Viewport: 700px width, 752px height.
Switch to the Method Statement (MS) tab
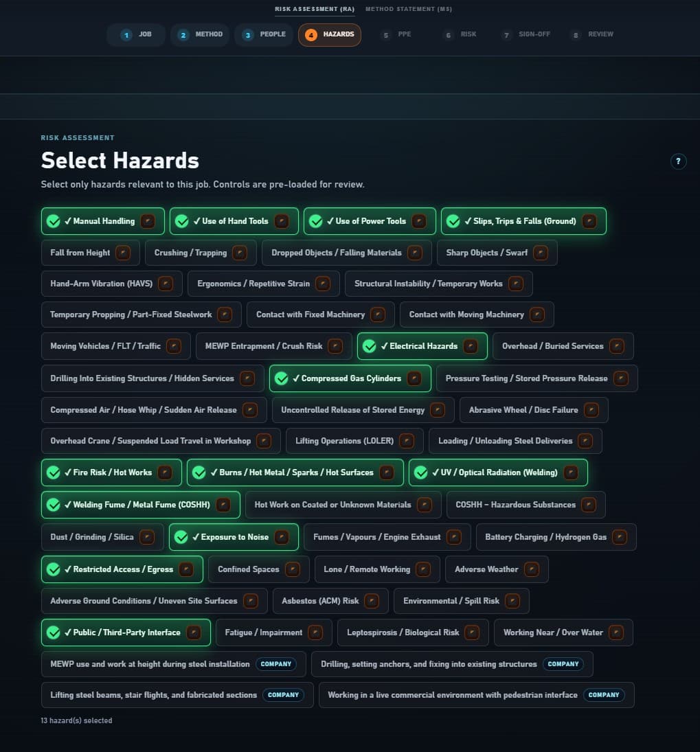pos(409,9)
